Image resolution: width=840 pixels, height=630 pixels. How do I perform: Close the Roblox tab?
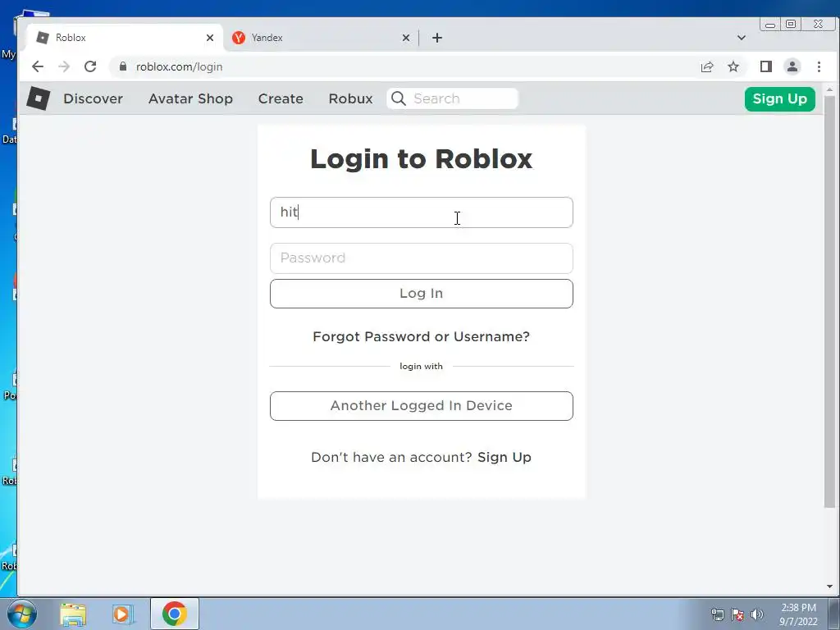210,38
